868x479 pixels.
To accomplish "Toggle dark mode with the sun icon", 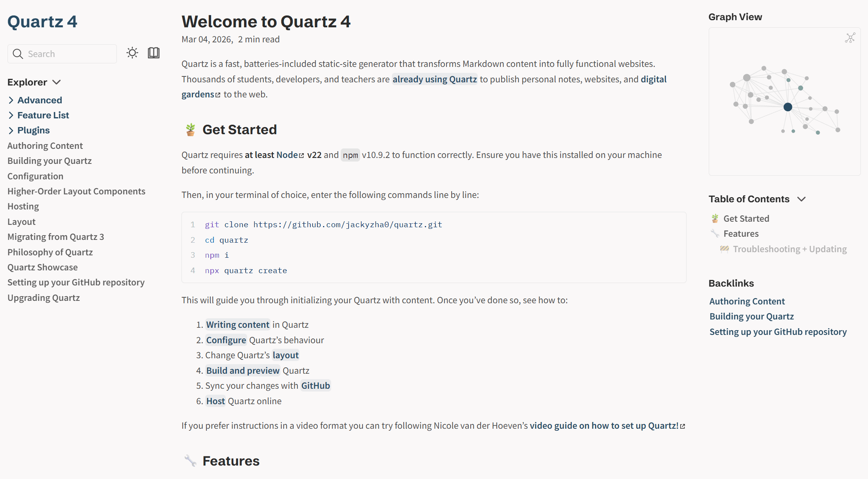I will (x=132, y=53).
